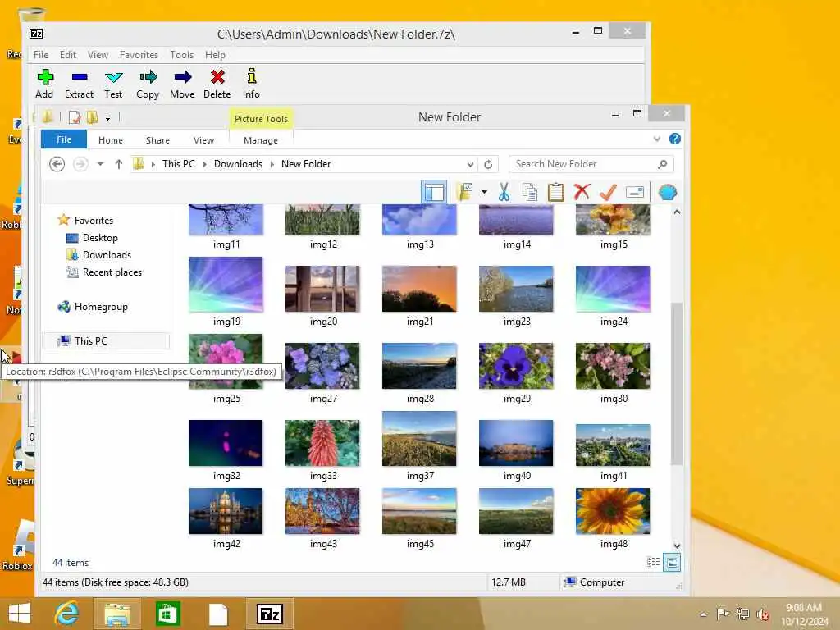Open the Edit menu in 7-Zip
This screenshot has height=630, width=840.
[67, 55]
